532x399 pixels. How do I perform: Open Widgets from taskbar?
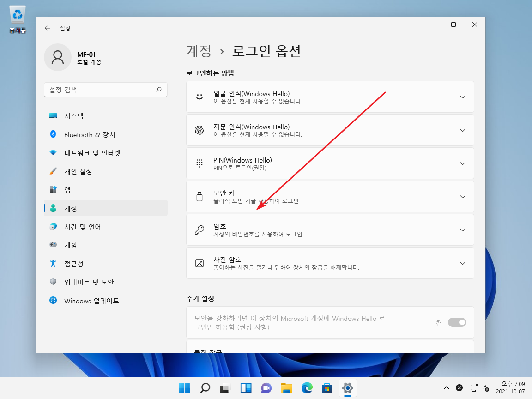click(246, 388)
